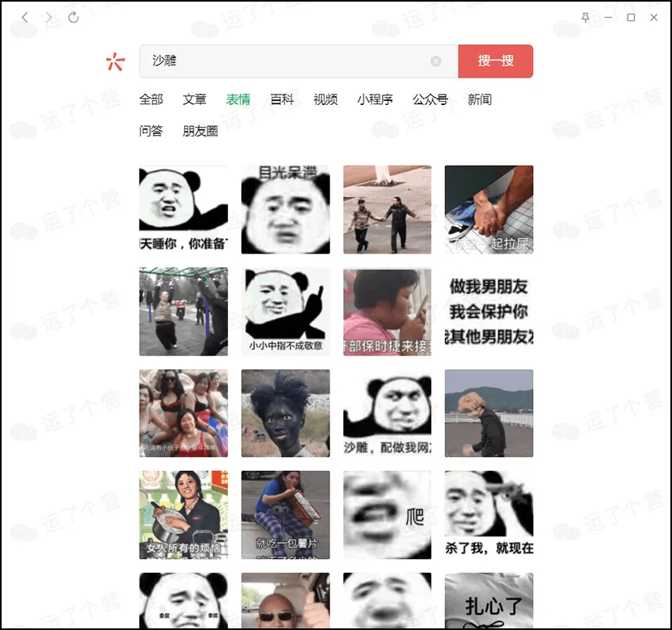The width and height of the screenshot is (672, 630).
Task: Clear the search text with the X icon
Action: point(436,61)
